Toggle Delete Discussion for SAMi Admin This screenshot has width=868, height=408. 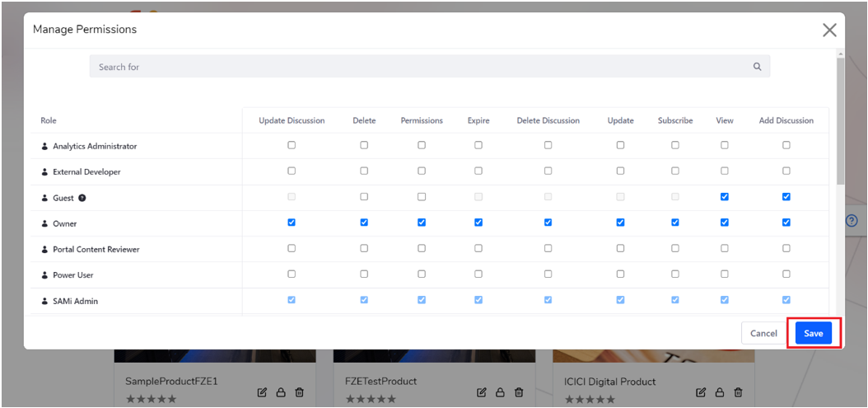[x=548, y=300]
